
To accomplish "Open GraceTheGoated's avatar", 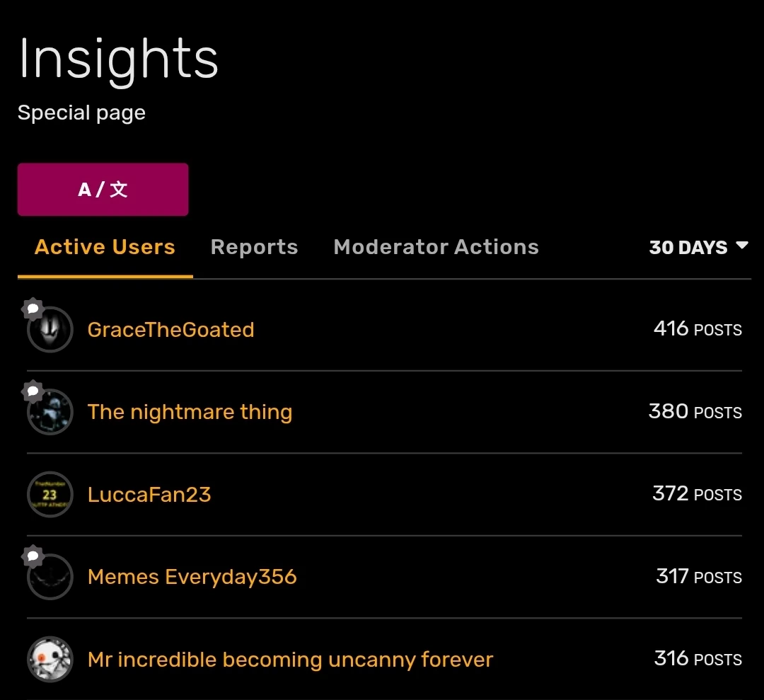I will pyautogui.click(x=50, y=330).
